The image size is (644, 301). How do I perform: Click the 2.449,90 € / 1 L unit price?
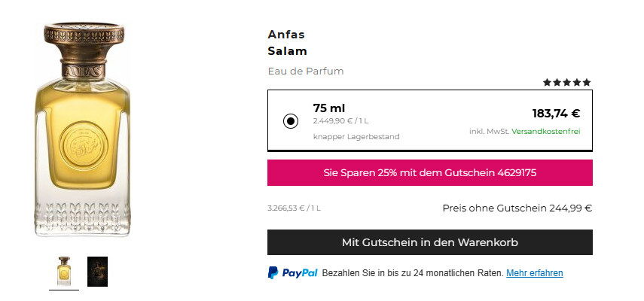tap(340, 121)
